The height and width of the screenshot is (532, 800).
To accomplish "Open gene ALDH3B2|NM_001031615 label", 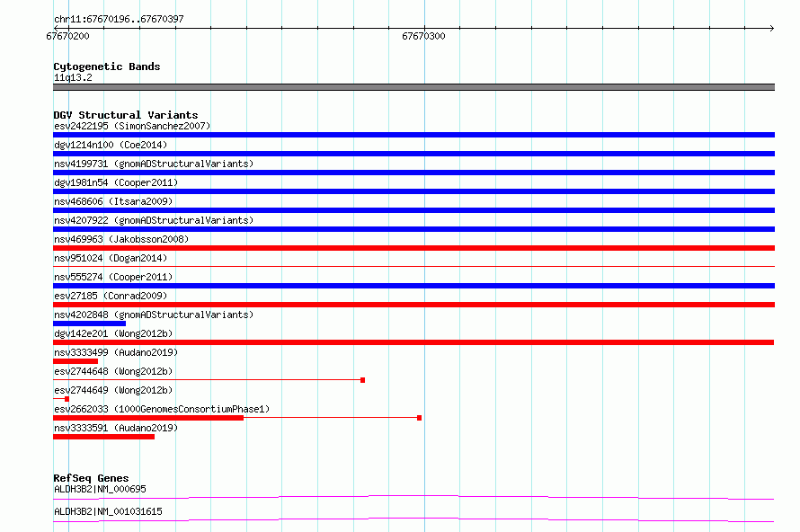I will [x=108, y=511].
